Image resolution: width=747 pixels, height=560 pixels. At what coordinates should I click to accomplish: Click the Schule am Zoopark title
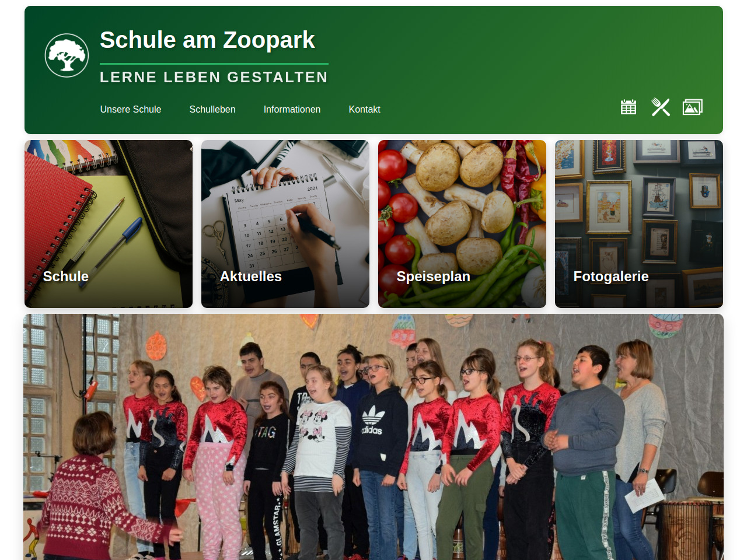click(x=207, y=40)
